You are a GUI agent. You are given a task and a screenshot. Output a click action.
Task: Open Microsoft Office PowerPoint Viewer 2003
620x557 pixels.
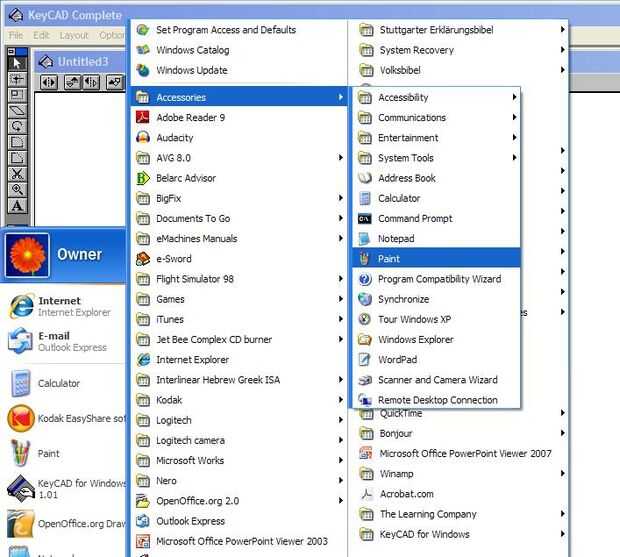239,541
